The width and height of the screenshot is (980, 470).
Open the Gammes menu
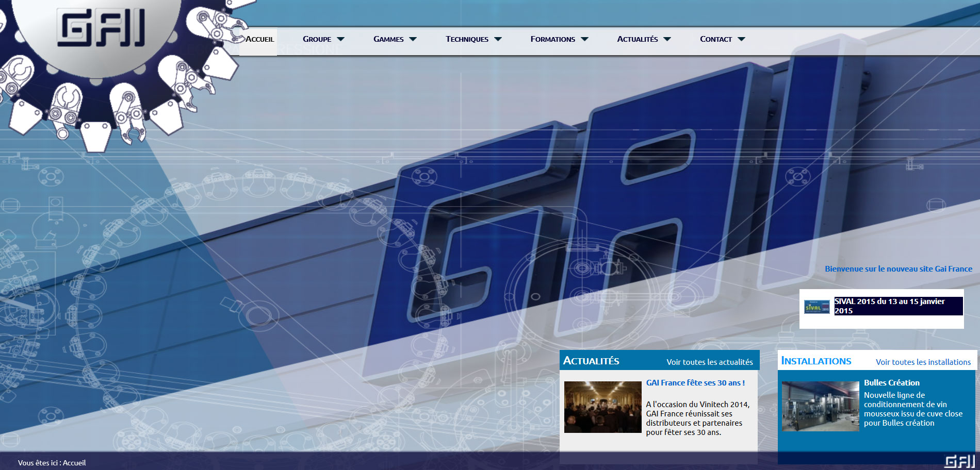click(x=388, y=39)
